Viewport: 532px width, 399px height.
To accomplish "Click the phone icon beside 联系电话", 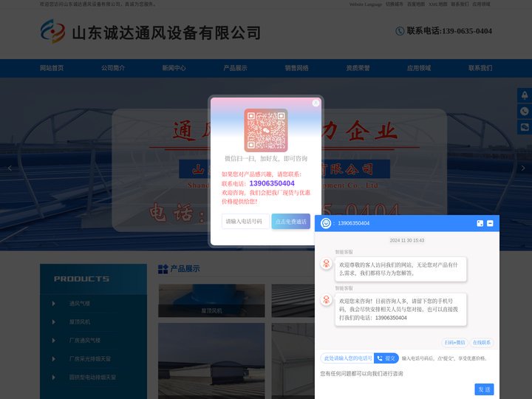I will pos(400,31).
